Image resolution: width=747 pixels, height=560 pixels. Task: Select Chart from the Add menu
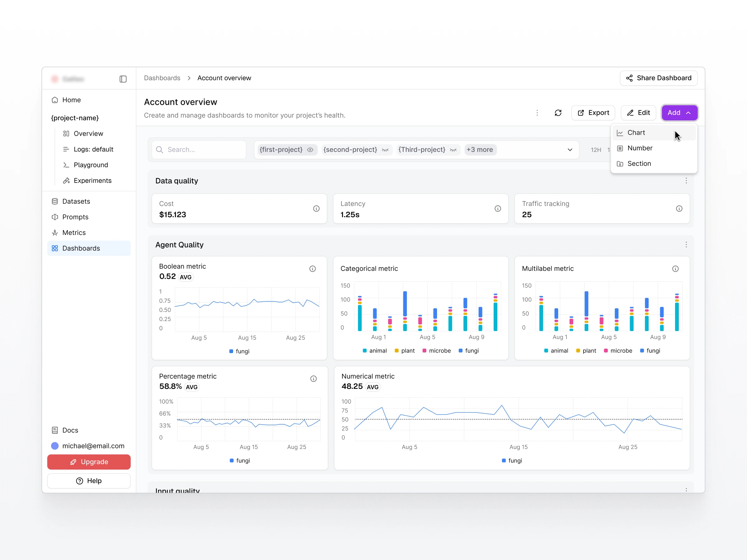[636, 133]
